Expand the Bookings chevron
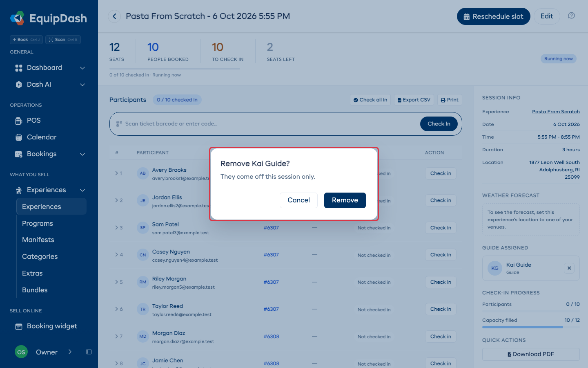 tap(82, 154)
